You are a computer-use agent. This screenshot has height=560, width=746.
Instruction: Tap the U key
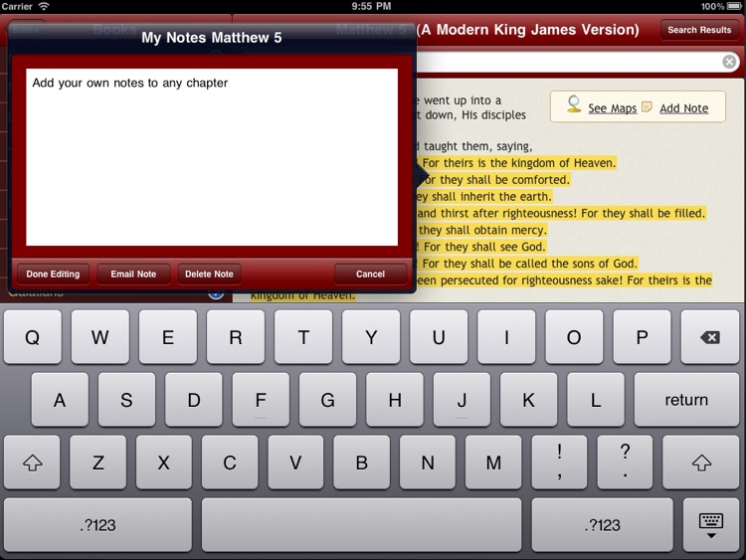pyautogui.click(x=439, y=337)
